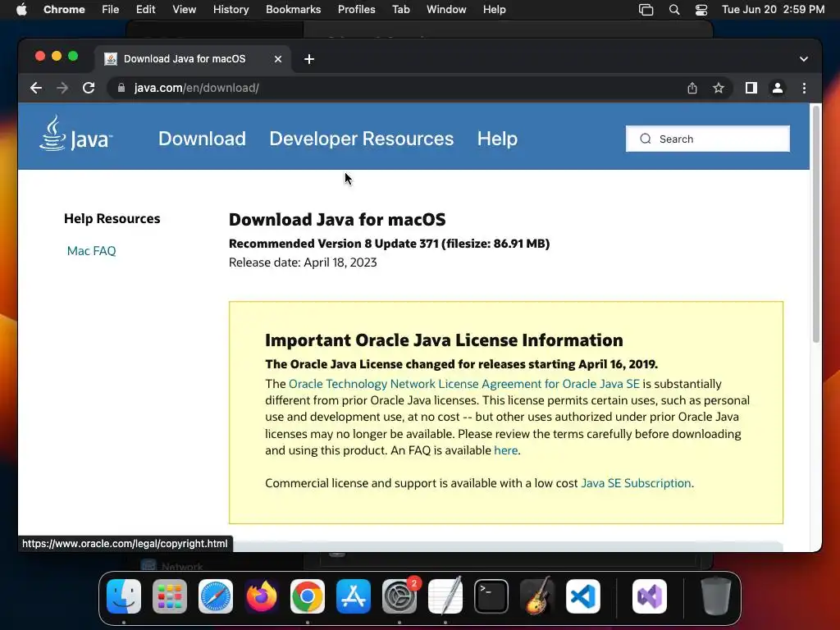
Task: Click the Chrome icon in the Dock
Action: [x=308, y=596]
